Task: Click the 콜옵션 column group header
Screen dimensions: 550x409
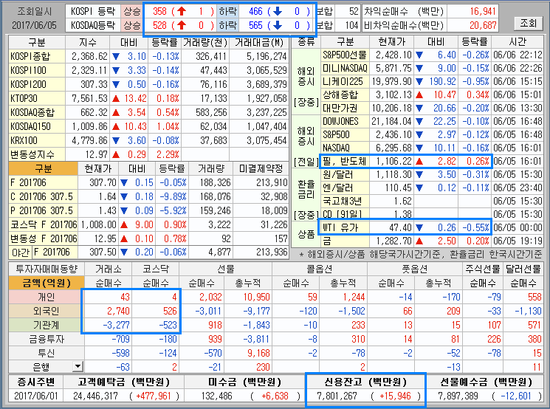Action: pyautogui.click(x=319, y=269)
